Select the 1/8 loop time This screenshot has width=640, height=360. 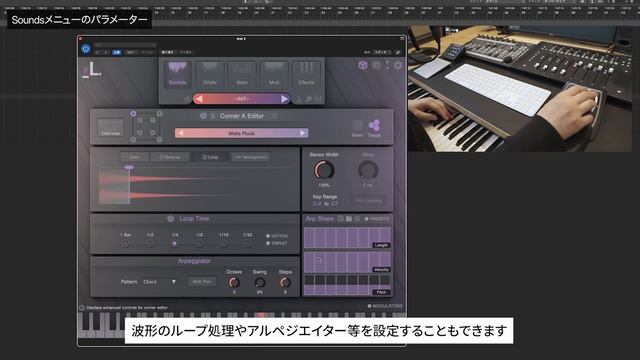[199, 243]
